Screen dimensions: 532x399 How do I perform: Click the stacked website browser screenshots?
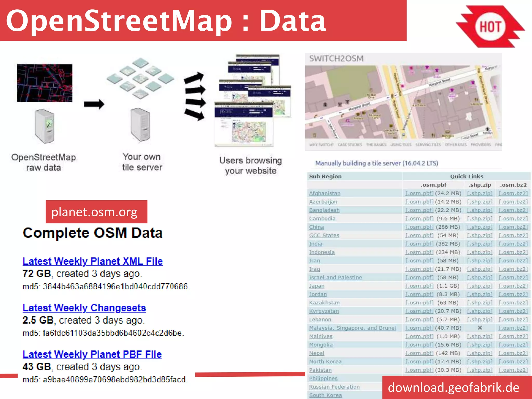pyautogui.click(x=253, y=100)
